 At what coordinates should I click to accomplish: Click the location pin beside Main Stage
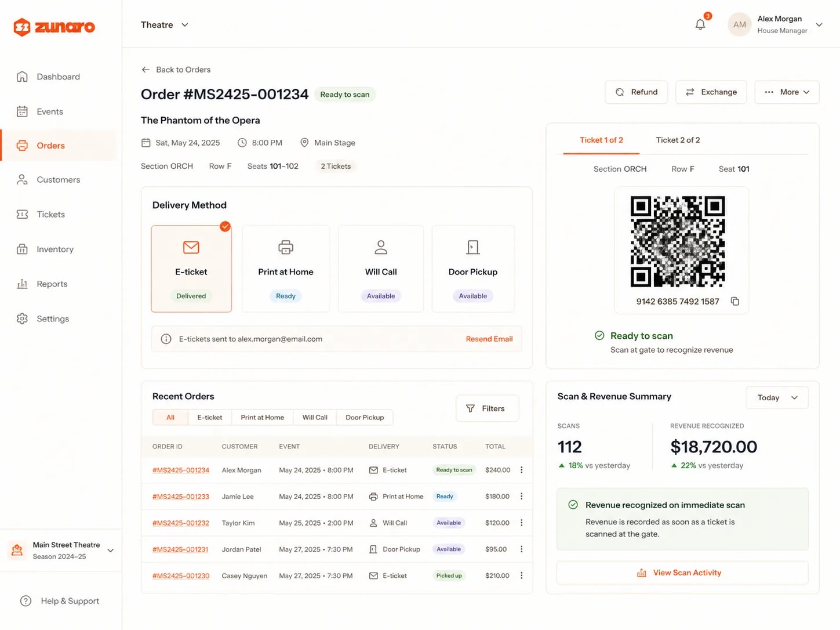click(304, 143)
